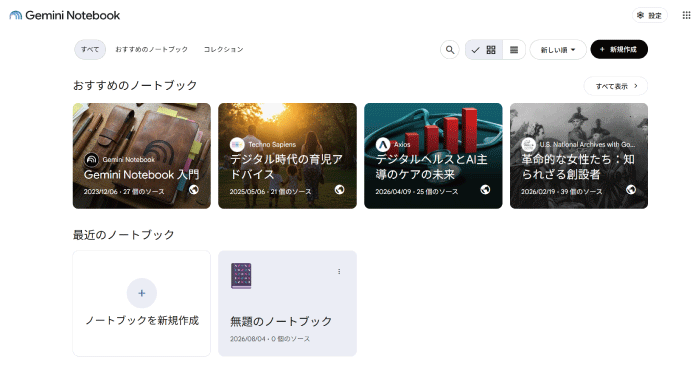This screenshot has height=365, width=698.
Task: Click 2025/05/06 · 21 個のソース text
Action: [x=270, y=192]
